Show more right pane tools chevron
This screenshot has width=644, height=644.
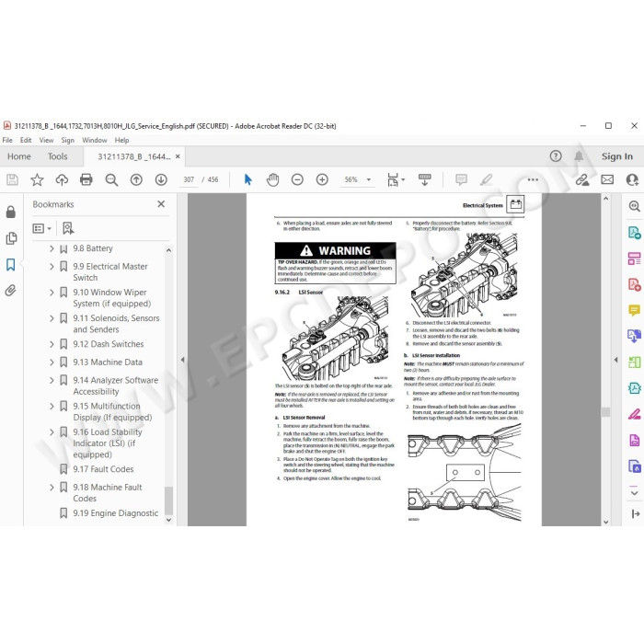coord(634,493)
